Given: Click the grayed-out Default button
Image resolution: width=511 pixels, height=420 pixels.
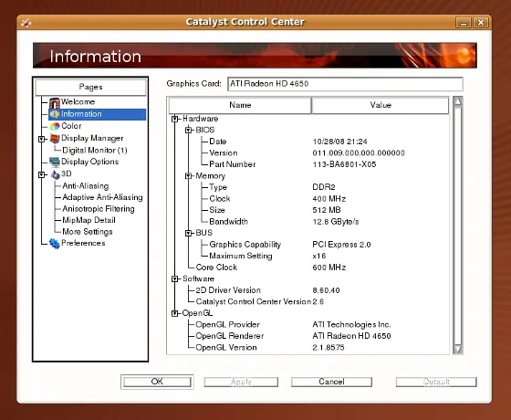Looking at the screenshot, I should click(436, 382).
